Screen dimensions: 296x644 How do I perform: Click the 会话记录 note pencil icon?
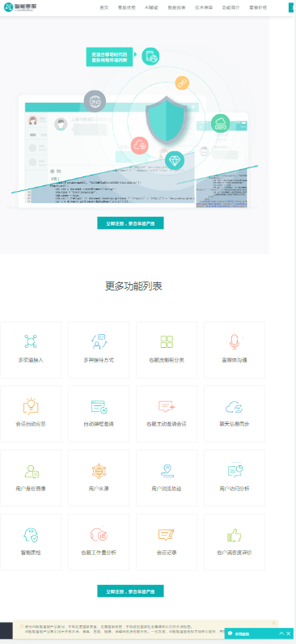(167, 535)
